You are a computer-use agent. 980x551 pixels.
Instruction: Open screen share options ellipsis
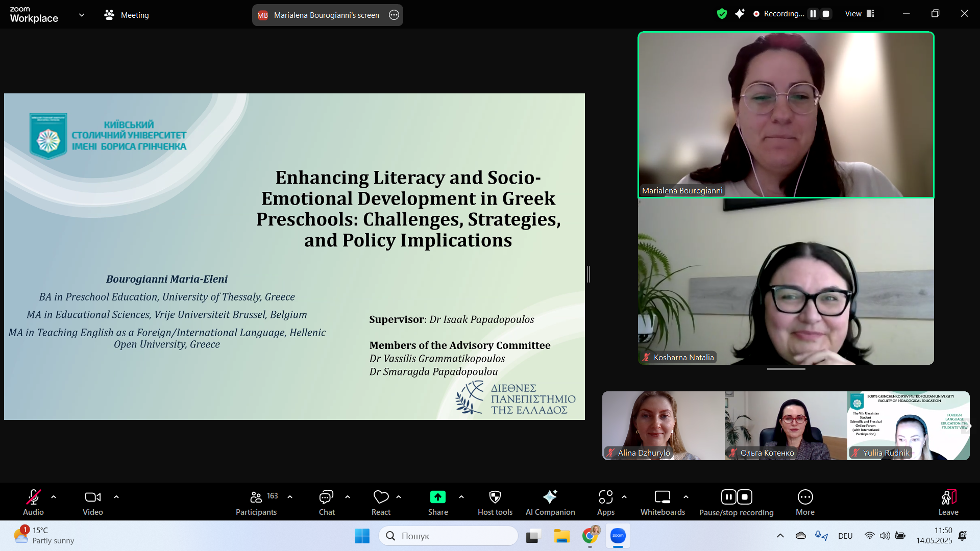394,15
